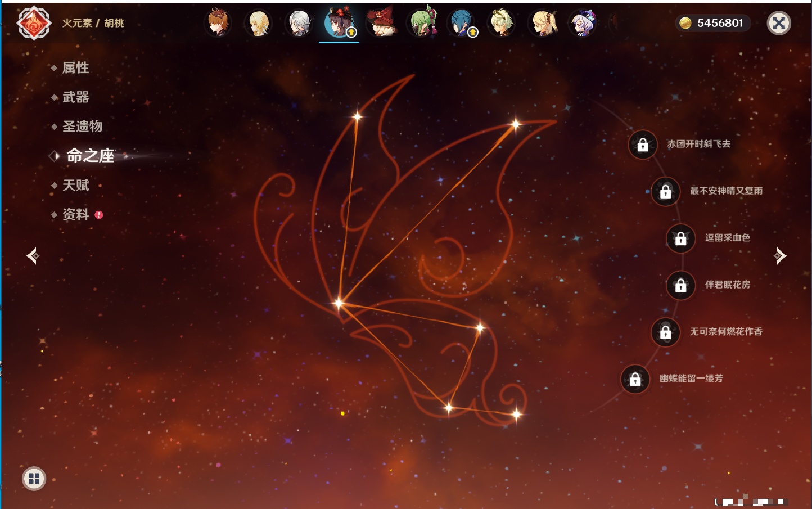Click lock icon for 幽蝶能留一缕芳

[635, 379]
